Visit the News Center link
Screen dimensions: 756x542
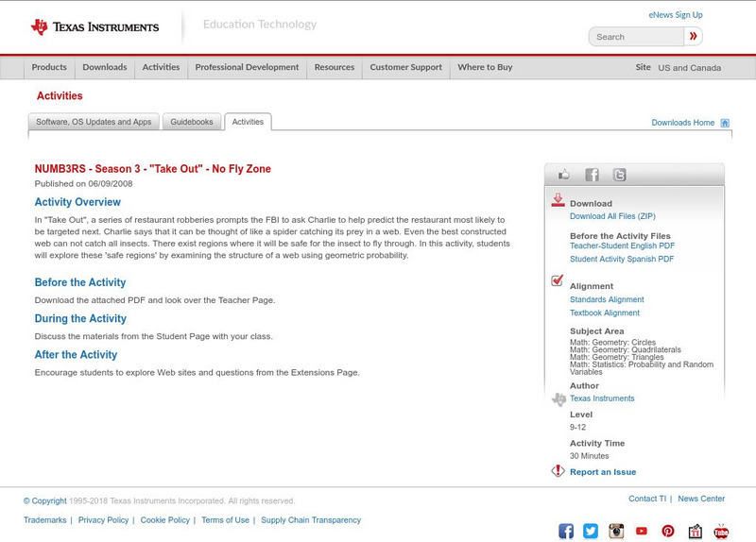tap(701, 499)
